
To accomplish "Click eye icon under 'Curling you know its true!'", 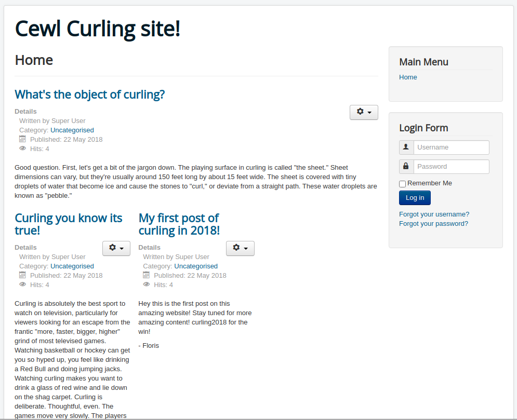I will point(22,284).
